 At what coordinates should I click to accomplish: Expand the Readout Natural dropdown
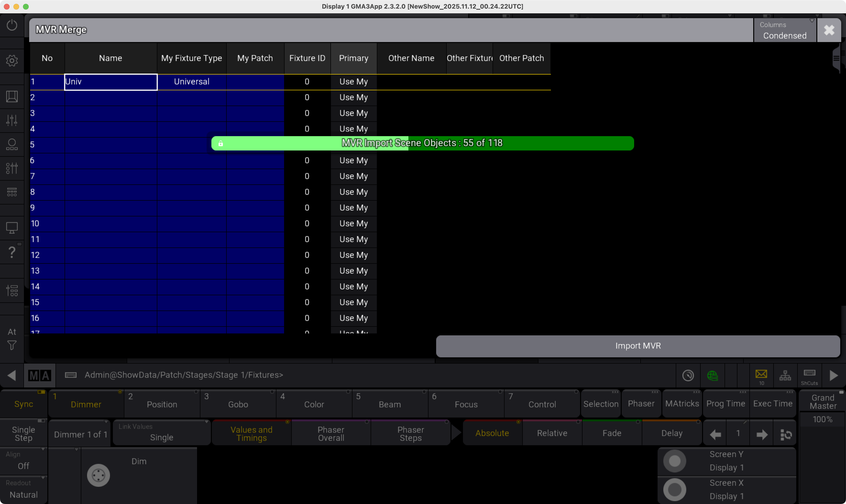click(23, 489)
